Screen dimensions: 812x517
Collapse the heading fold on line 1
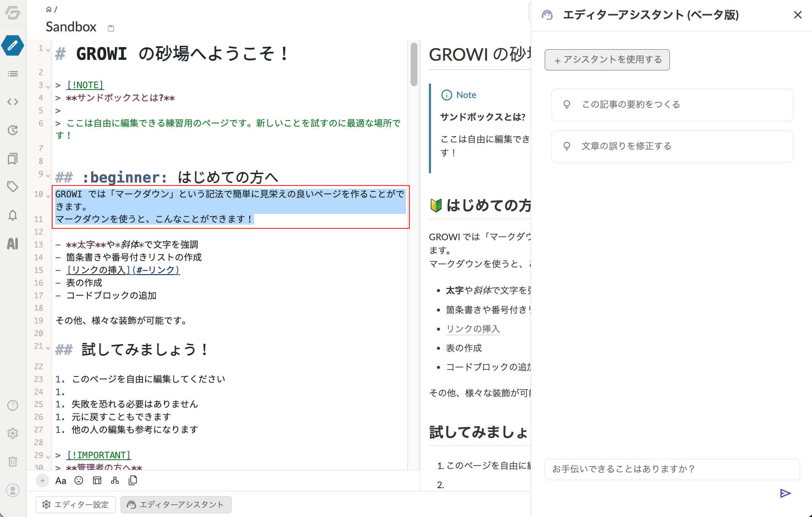pos(48,50)
